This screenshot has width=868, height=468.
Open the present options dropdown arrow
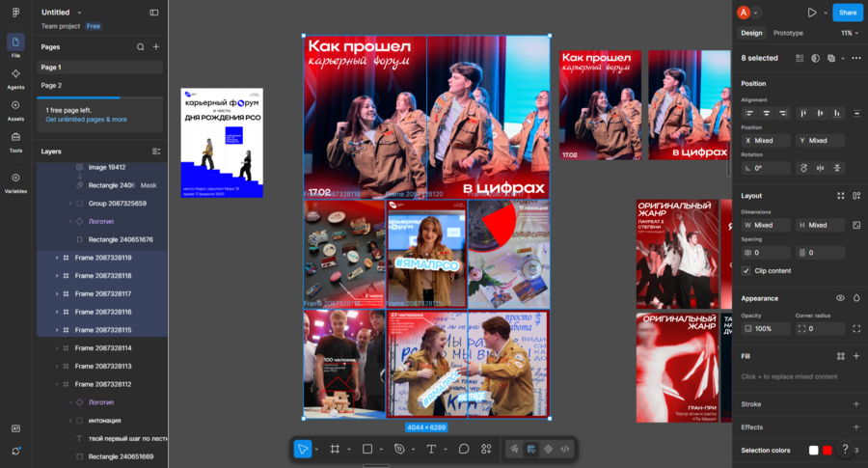(x=826, y=13)
